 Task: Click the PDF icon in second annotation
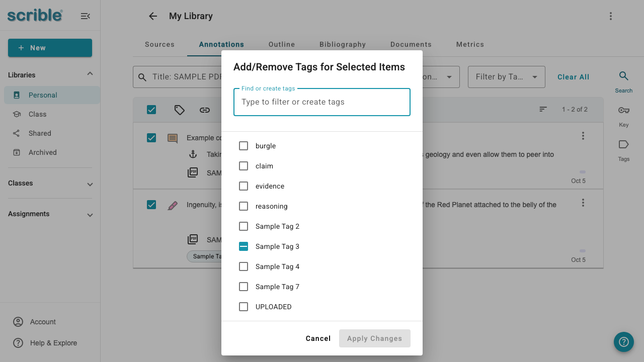point(193,239)
